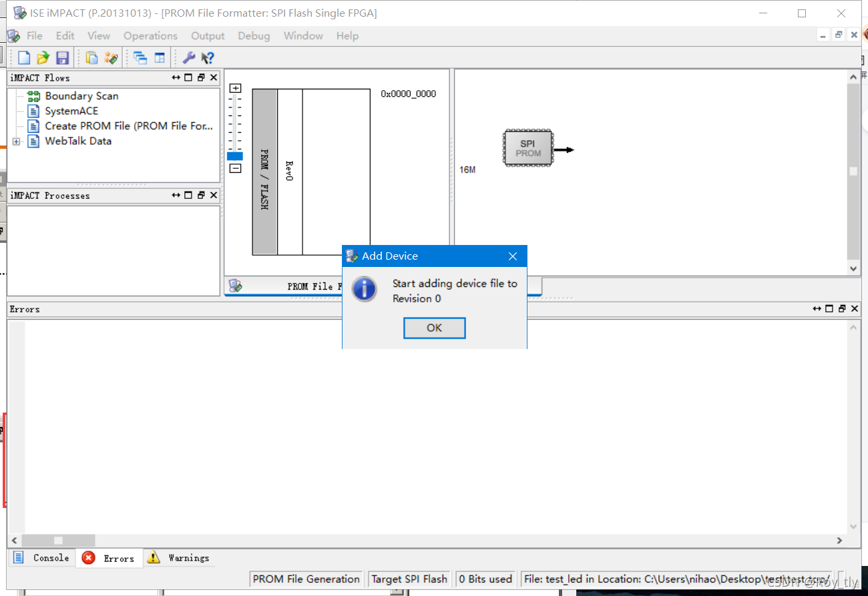
Task: Open the Help menu
Action: click(347, 36)
